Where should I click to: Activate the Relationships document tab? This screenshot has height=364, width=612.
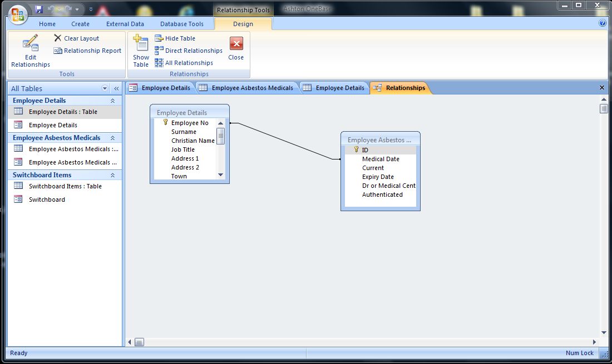400,88
